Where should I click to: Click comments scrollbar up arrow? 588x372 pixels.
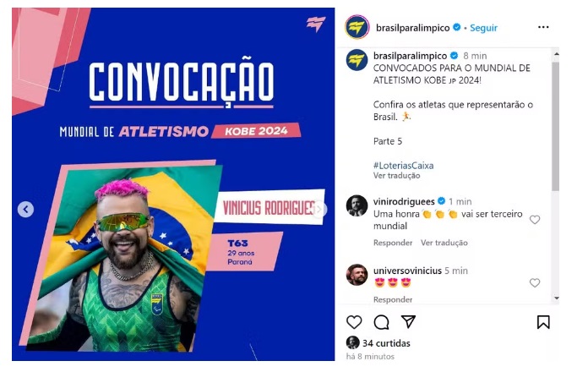pos(556,54)
